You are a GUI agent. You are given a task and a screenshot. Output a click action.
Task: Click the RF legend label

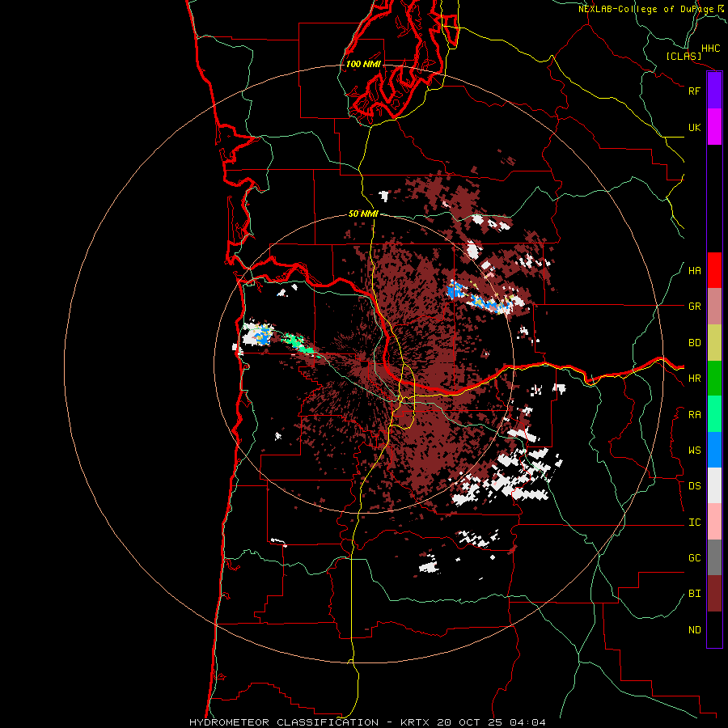694,91
